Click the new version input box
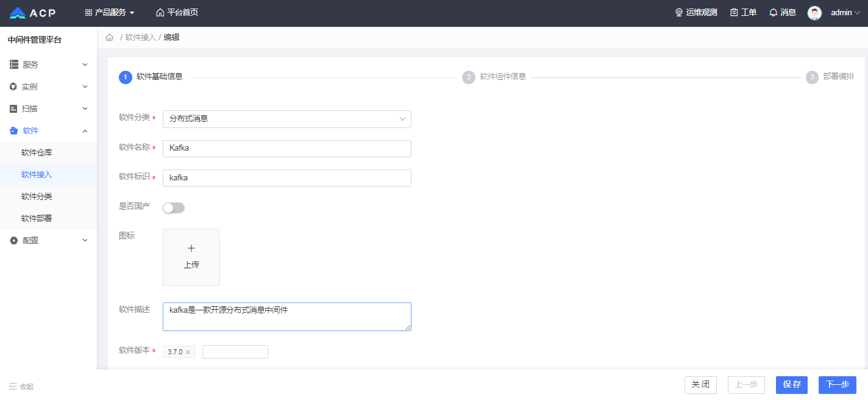 [x=235, y=352]
